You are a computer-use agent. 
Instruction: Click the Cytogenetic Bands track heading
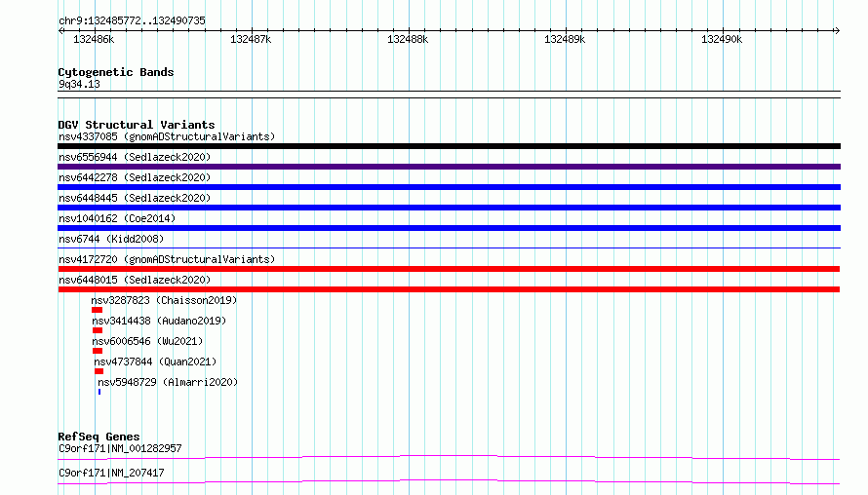[116, 72]
